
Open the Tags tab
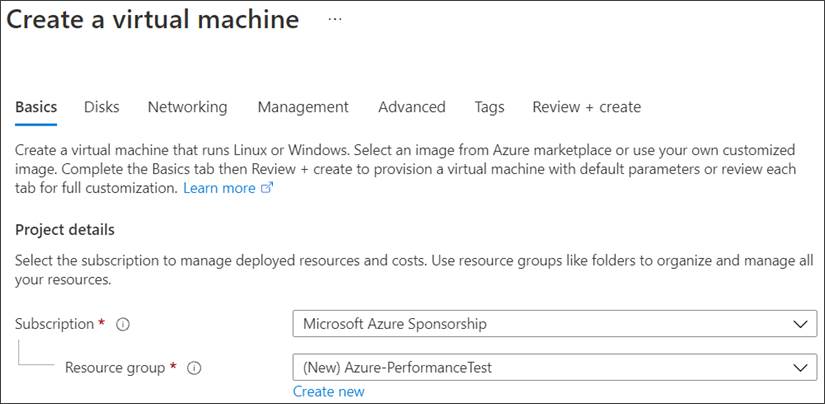(489, 107)
